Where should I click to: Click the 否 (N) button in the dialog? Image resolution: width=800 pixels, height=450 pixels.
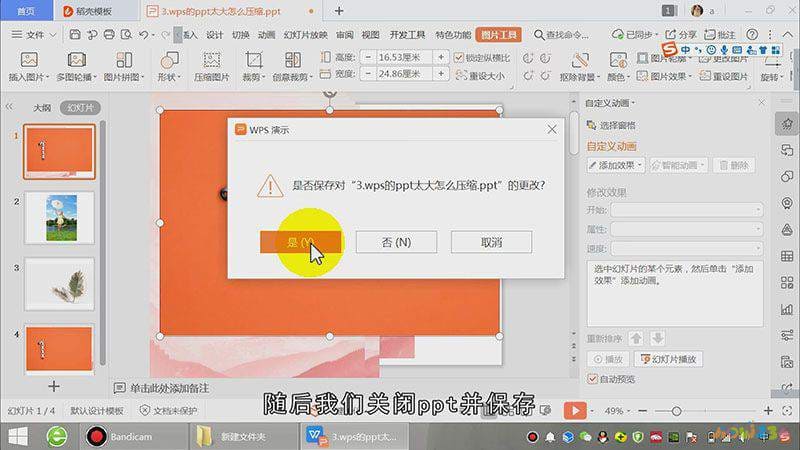pyautogui.click(x=396, y=242)
